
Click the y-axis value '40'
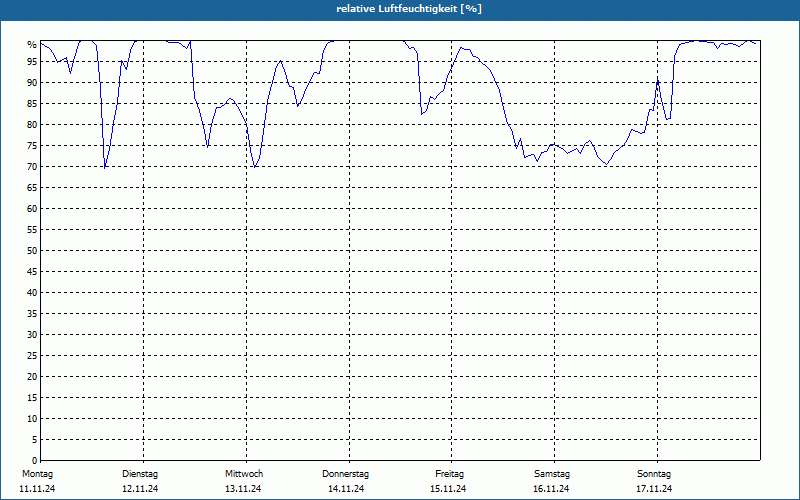tap(32, 292)
